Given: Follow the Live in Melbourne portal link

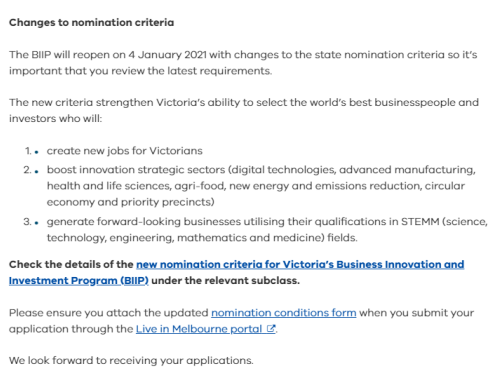Looking at the screenshot, I should coord(199,329).
